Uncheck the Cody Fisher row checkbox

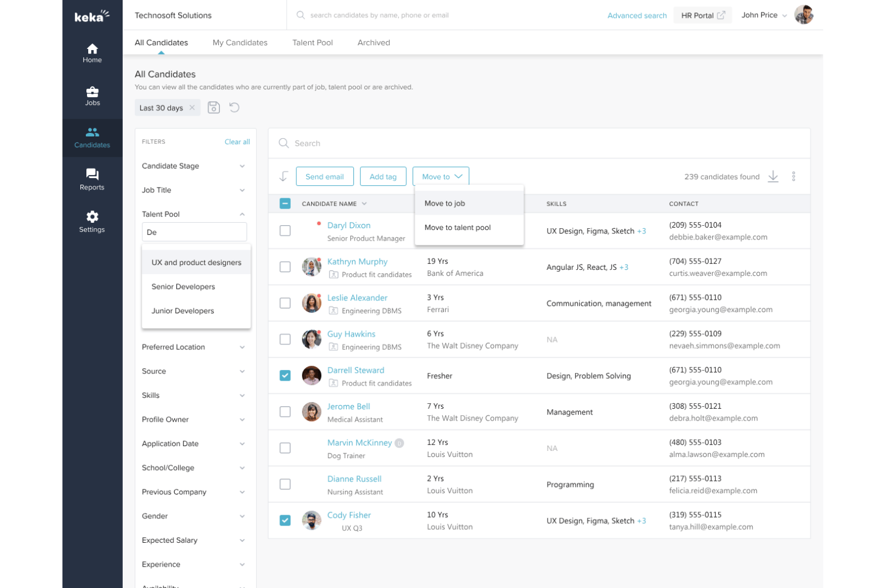[x=285, y=520]
